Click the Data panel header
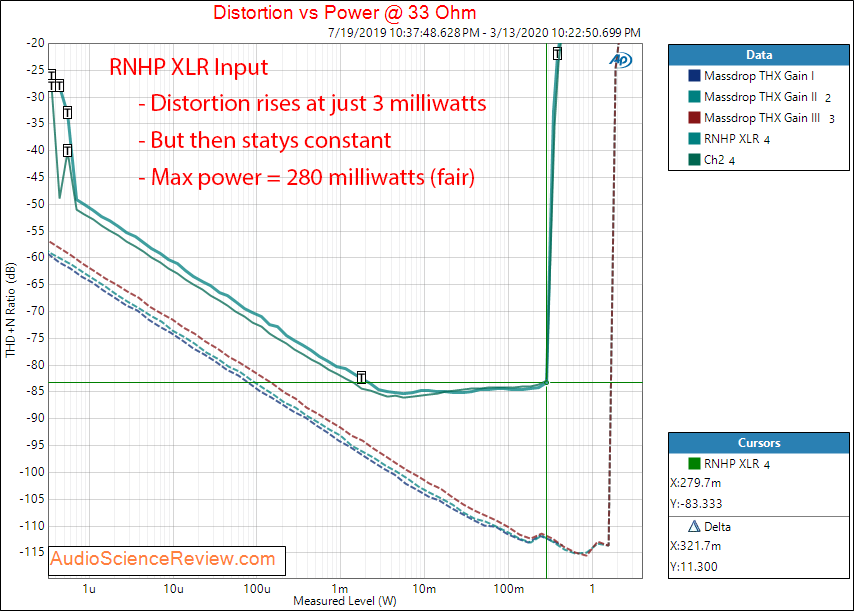 tap(759, 55)
